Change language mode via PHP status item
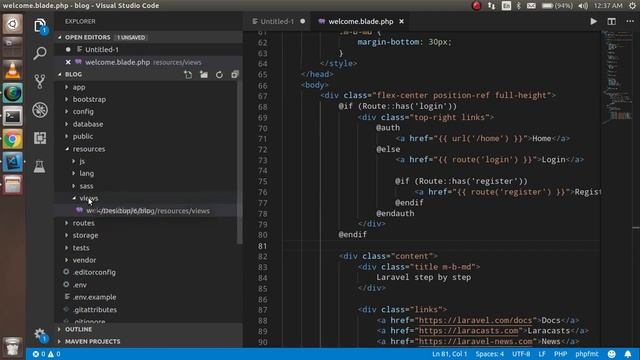Image resolution: width=640 pixels, height=360 pixels. [x=560, y=354]
